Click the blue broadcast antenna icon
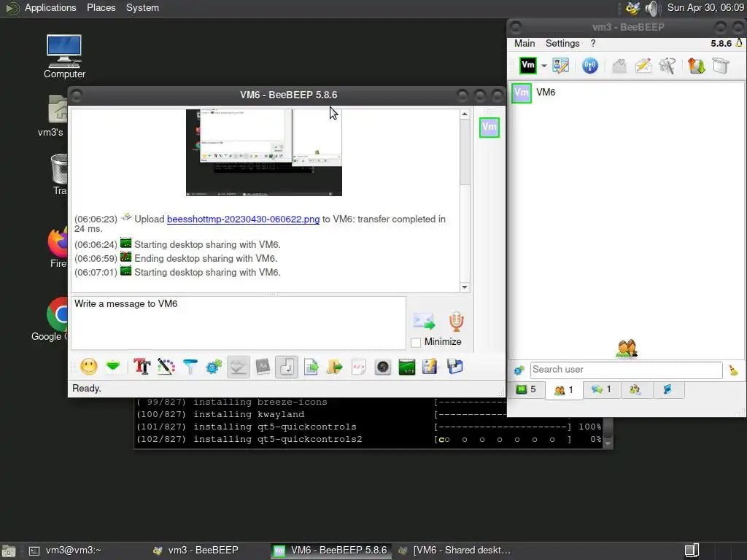The height and width of the screenshot is (560, 747). [x=590, y=65]
